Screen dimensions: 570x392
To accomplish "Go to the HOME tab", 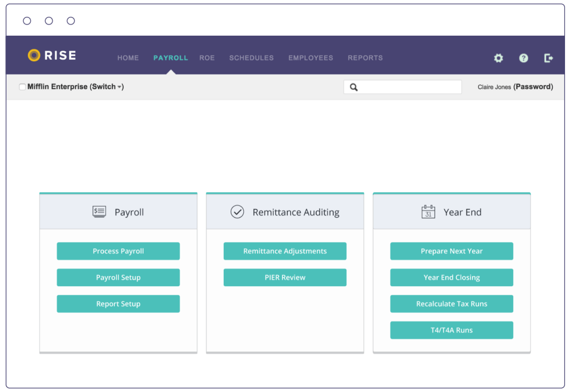I will tap(128, 58).
